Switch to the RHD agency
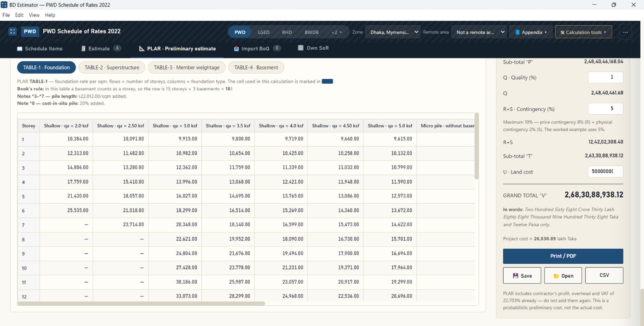Viewport: 644px width, 326px height. (287, 32)
